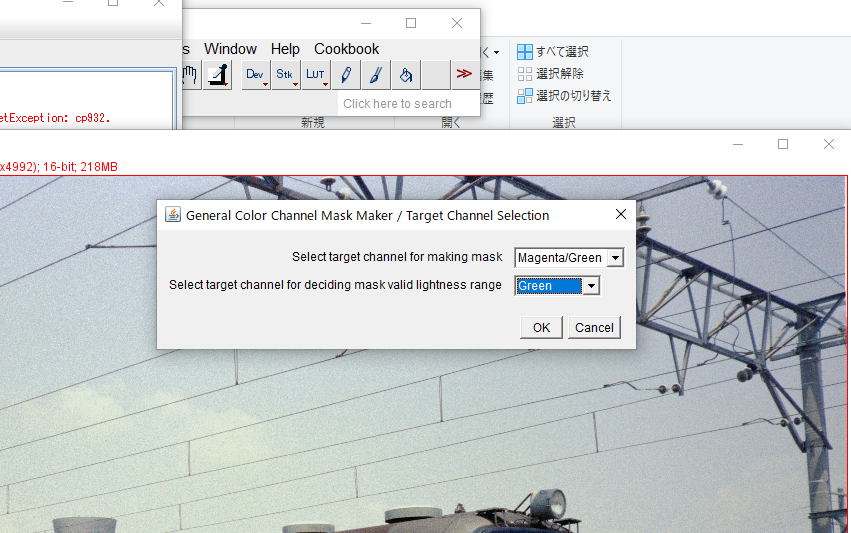Cancel the Target Channel Selection dialog
Image resolution: width=851 pixels, height=533 pixels.
click(594, 327)
